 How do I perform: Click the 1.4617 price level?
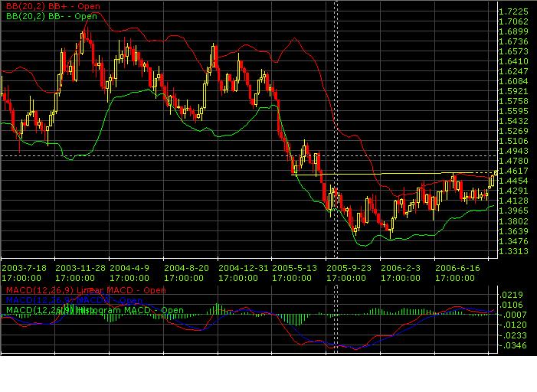coord(513,171)
